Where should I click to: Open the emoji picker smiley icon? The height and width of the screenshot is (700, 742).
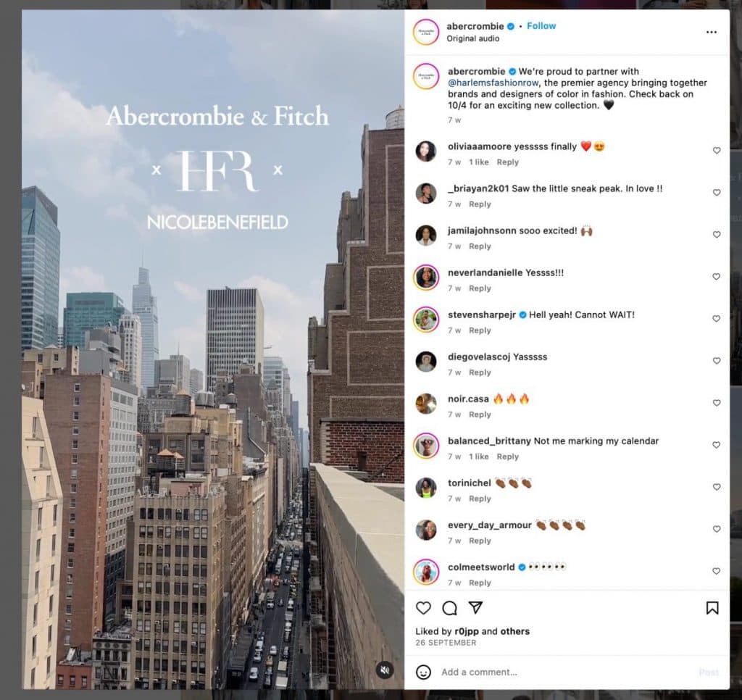[x=423, y=672]
